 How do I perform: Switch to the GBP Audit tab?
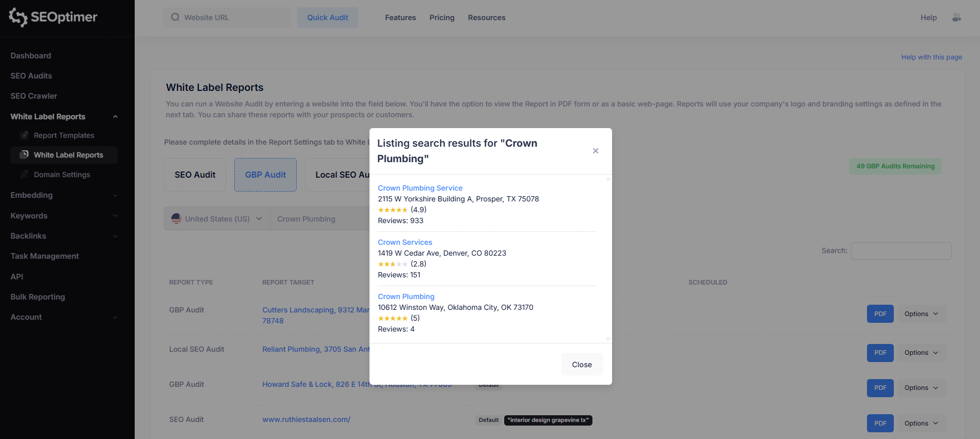click(x=265, y=175)
